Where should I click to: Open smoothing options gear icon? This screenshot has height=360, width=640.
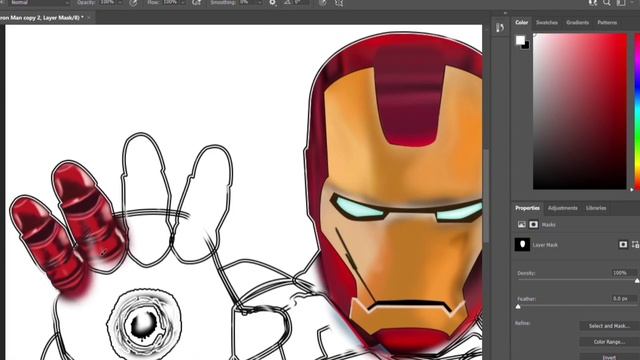[272, 3]
